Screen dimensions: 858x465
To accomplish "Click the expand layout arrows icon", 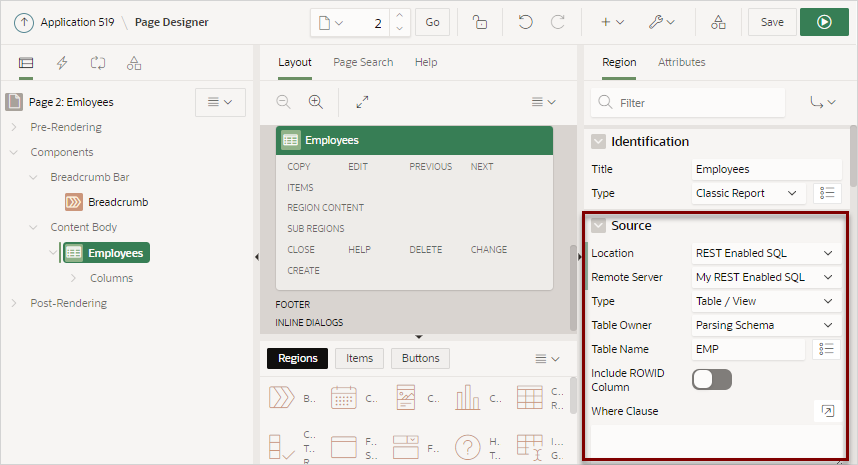I will (362, 102).
